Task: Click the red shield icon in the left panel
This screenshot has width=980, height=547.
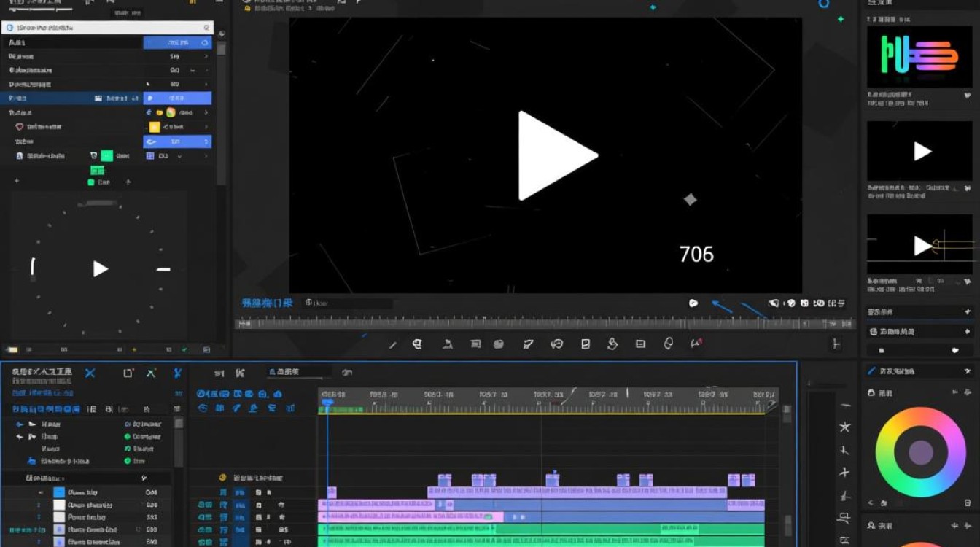Action: tap(20, 126)
